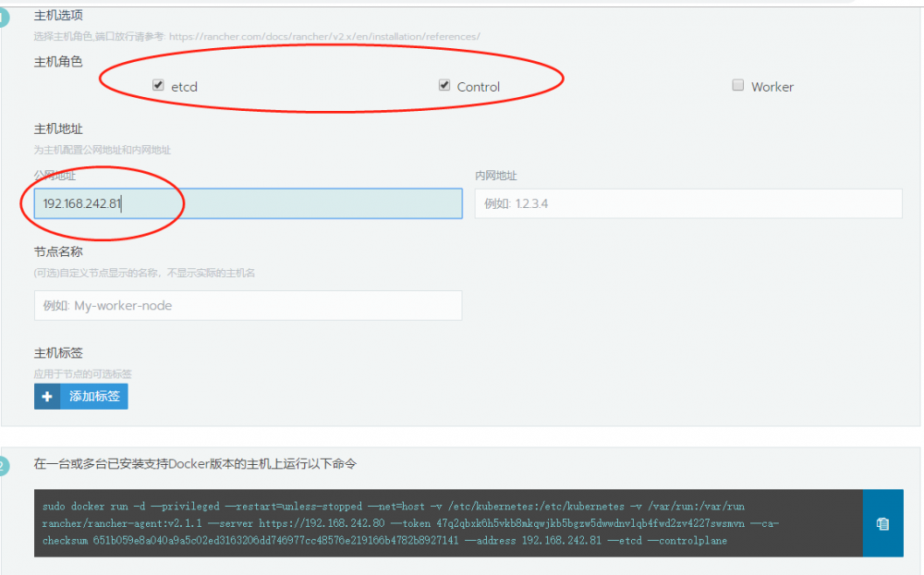924x575 pixels.
Task: Click the etcd label text
Action: click(x=184, y=86)
